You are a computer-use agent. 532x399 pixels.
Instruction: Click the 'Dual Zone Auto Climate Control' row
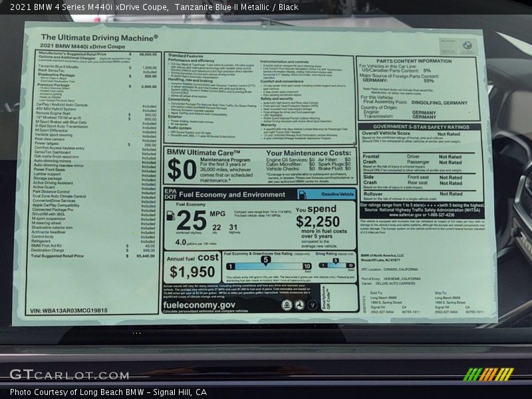(94, 196)
